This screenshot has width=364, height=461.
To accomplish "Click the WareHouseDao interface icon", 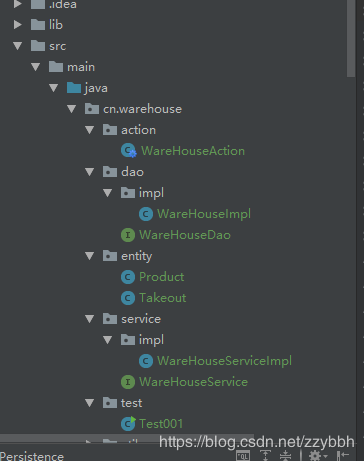I will click(x=128, y=235).
